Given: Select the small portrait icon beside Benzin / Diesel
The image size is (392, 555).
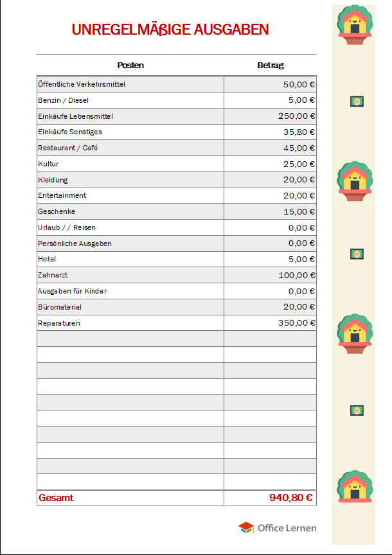Looking at the screenshot, I should coord(357,101).
